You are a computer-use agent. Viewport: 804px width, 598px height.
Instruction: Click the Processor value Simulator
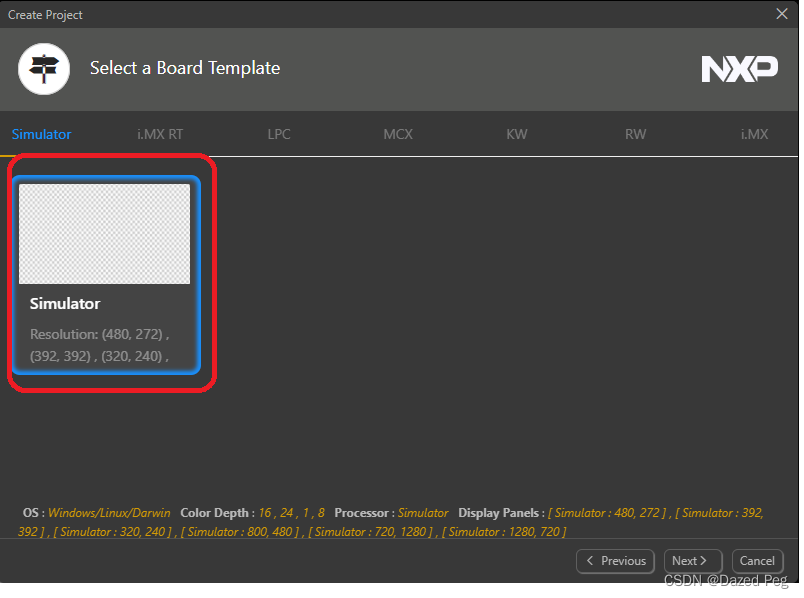tap(423, 513)
